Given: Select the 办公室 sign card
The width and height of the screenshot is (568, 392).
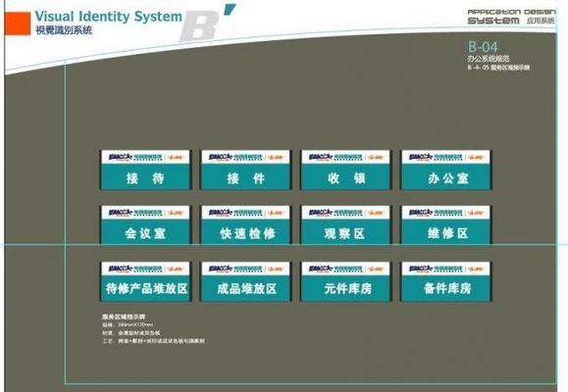Looking at the screenshot, I should (x=446, y=170).
